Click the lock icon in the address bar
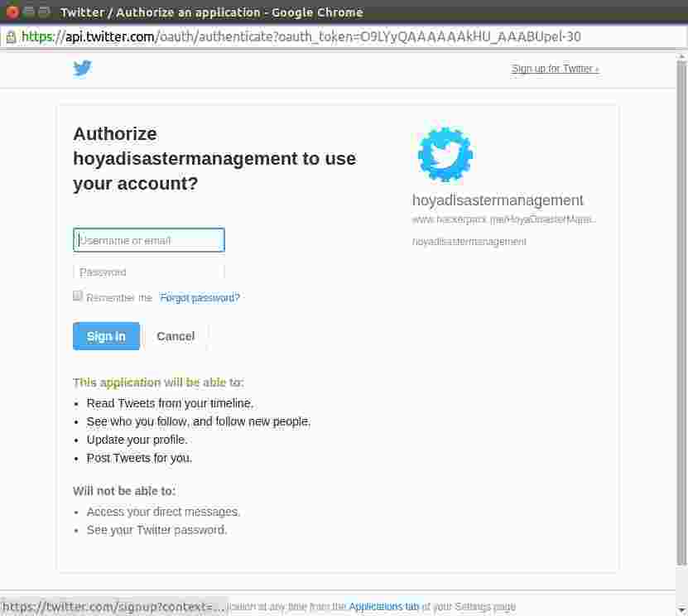688x616 pixels. pos(11,37)
